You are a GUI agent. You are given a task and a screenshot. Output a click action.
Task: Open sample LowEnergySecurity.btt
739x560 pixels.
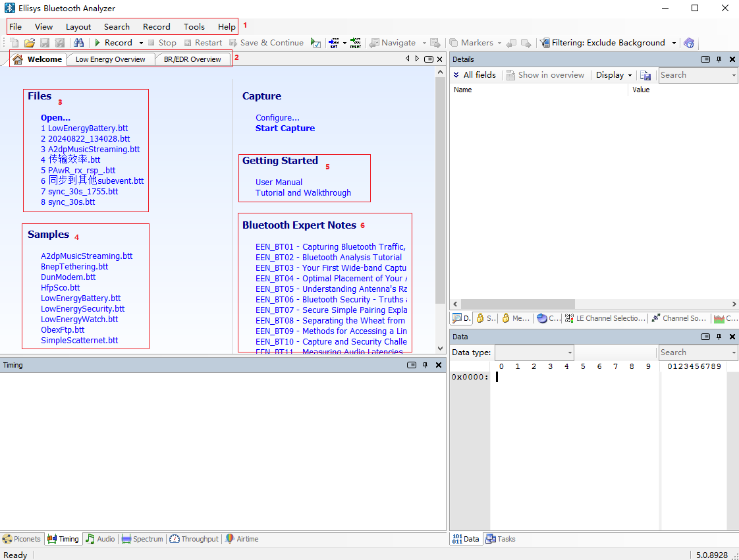(82, 309)
